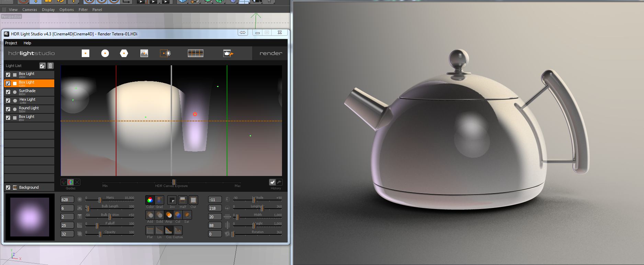Select the SunShade row in Light List
Image resolution: width=644 pixels, height=265 pixels.
coord(29,92)
